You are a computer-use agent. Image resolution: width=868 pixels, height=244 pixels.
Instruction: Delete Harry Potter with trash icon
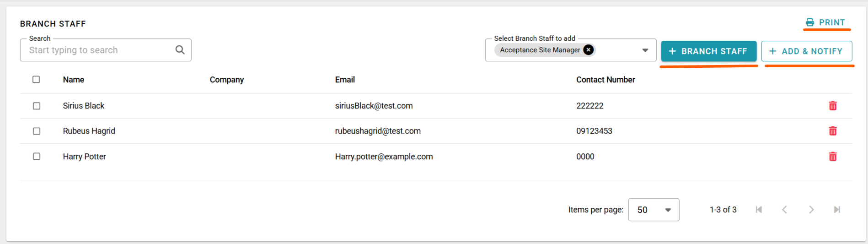coord(833,157)
